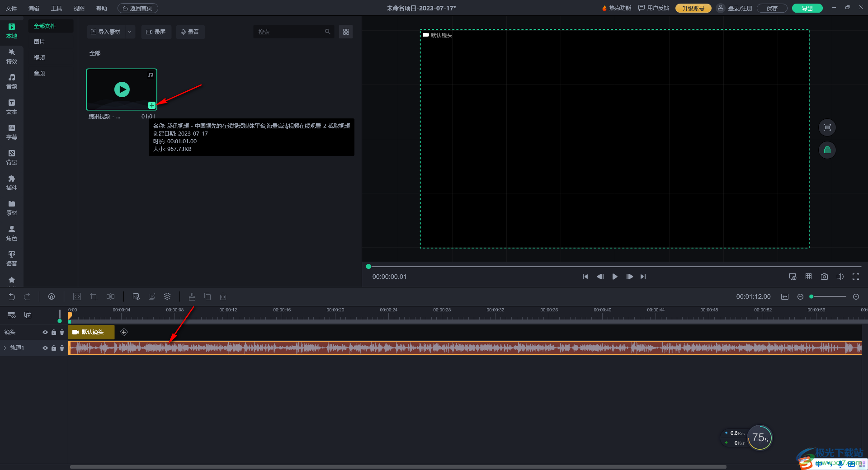Click the delete trash icon in timeline toolbar
The width and height of the screenshot is (868, 470).
pyautogui.click(x=223, y=296)
